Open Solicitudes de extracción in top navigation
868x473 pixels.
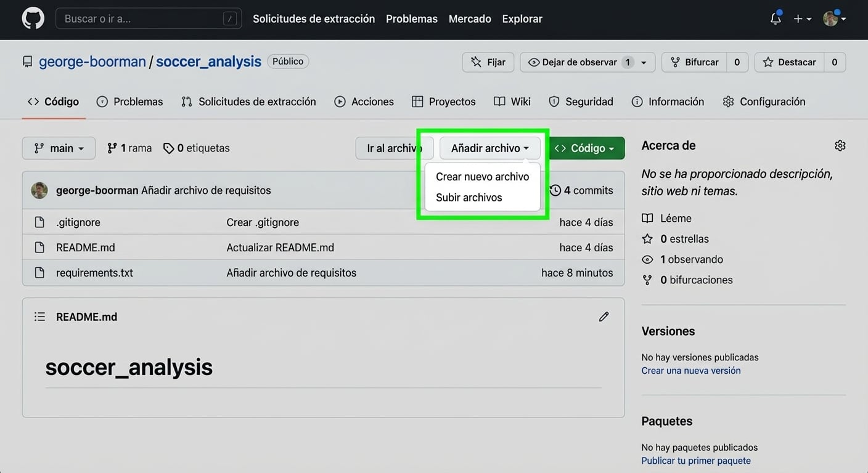[314, 19]
